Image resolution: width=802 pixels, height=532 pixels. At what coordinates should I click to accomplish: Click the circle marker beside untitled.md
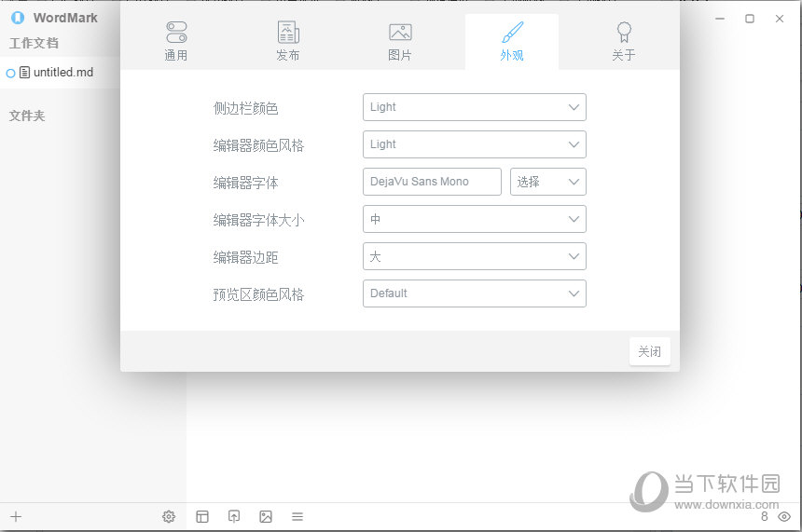click(10, 74)
